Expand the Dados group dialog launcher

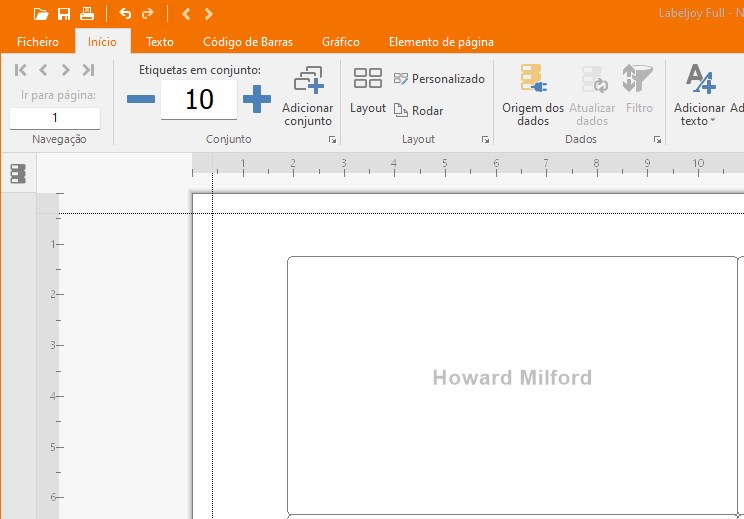click(x=657, y=139)
